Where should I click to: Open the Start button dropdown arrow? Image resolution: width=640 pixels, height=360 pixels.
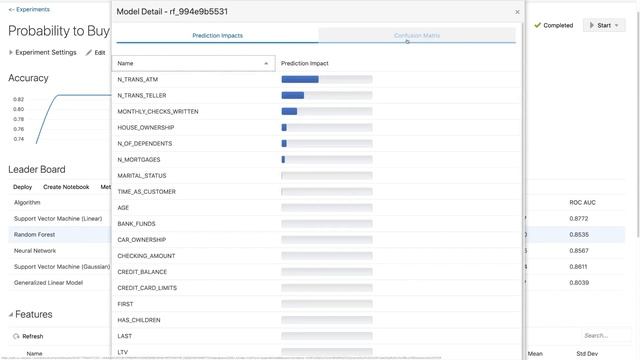point(617,25)
